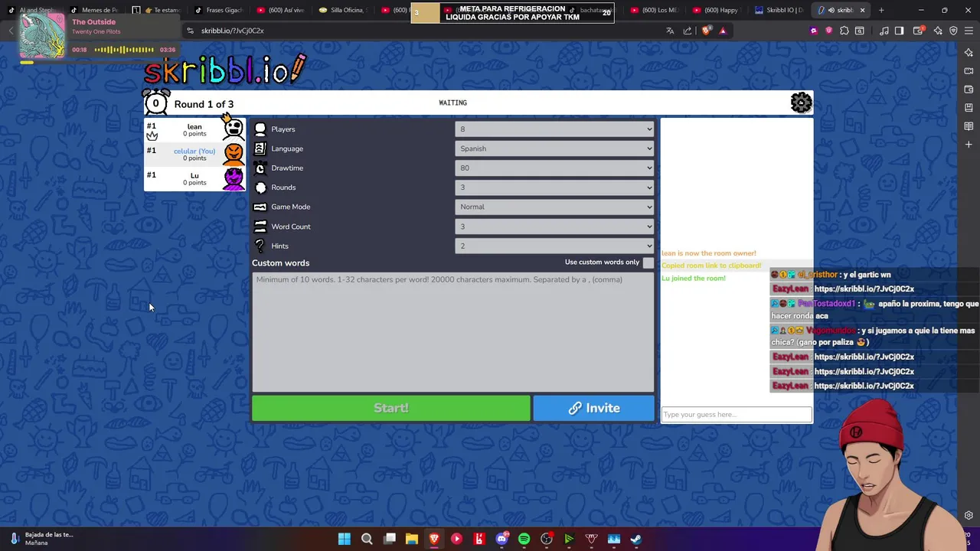Open Task View on the taskbar
The height and width of the screenshot is (551, 980).
point(389,539)
